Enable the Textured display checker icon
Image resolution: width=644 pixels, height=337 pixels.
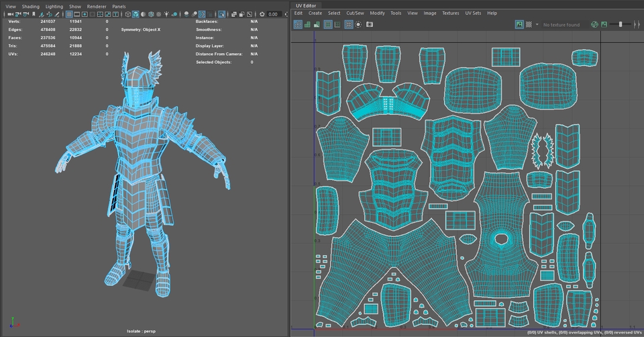point(158,14)
